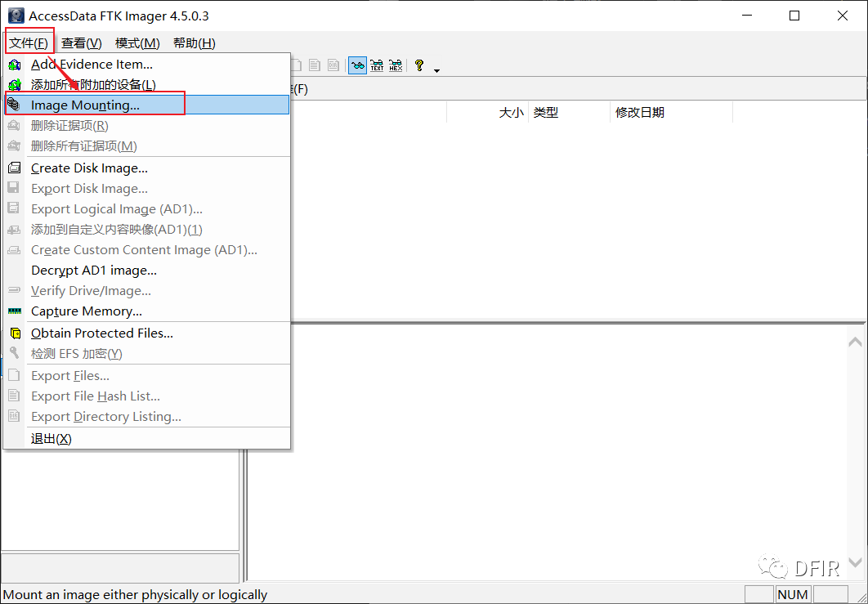Click the export directory listing DIR icon
The height and width of the screenshot is (604, 868).
(x=333, y=65)
